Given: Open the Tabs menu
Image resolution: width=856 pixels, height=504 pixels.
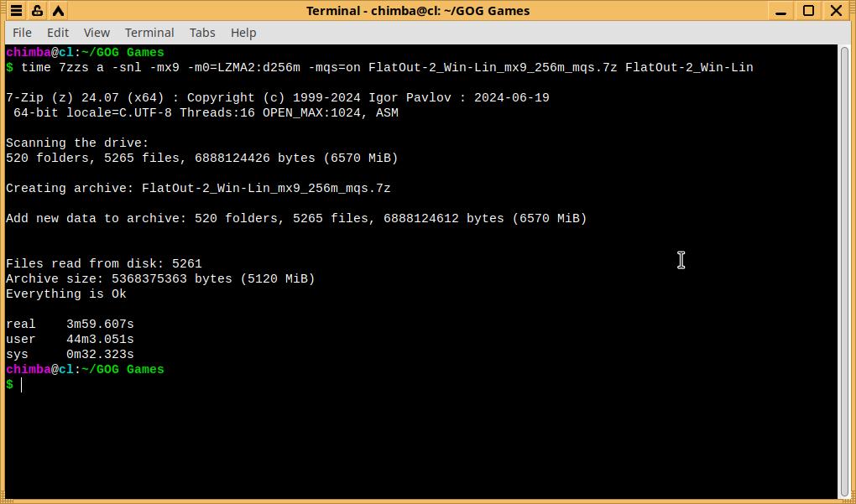Looking at the screenshot, I should [x=202, y=33].
